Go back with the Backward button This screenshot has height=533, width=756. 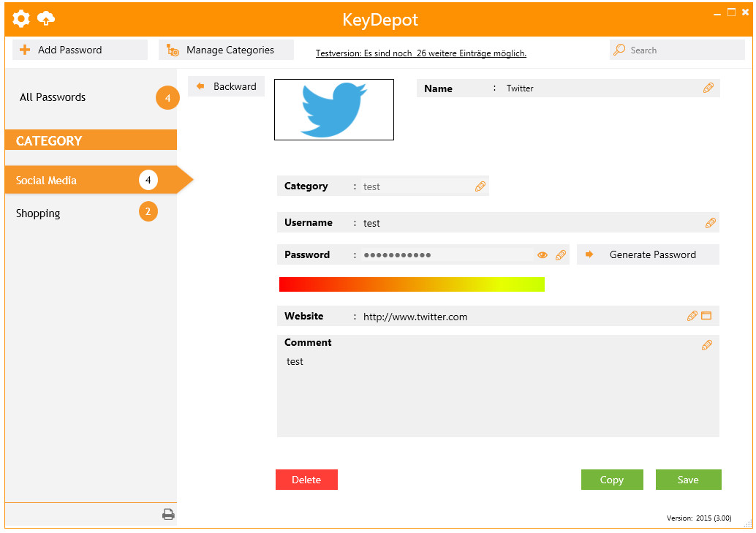pos(226,86)
